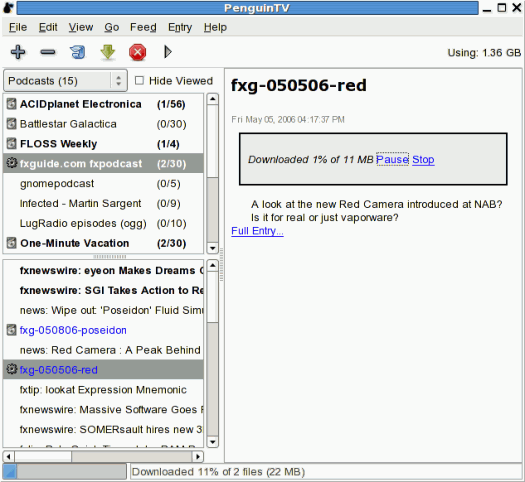Toggle the Hide Viewed checkbox
The width and height of the screenshot is (525, 482).
139,80
